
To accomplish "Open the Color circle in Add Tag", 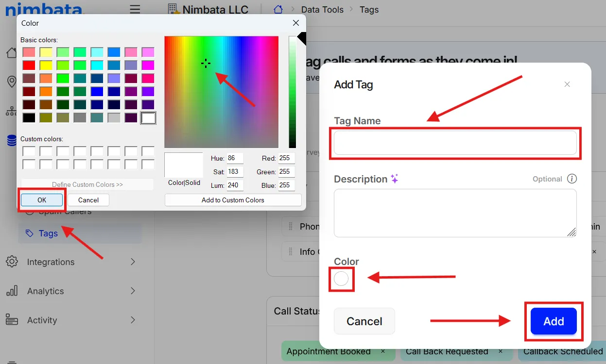I will pos(341,279).
